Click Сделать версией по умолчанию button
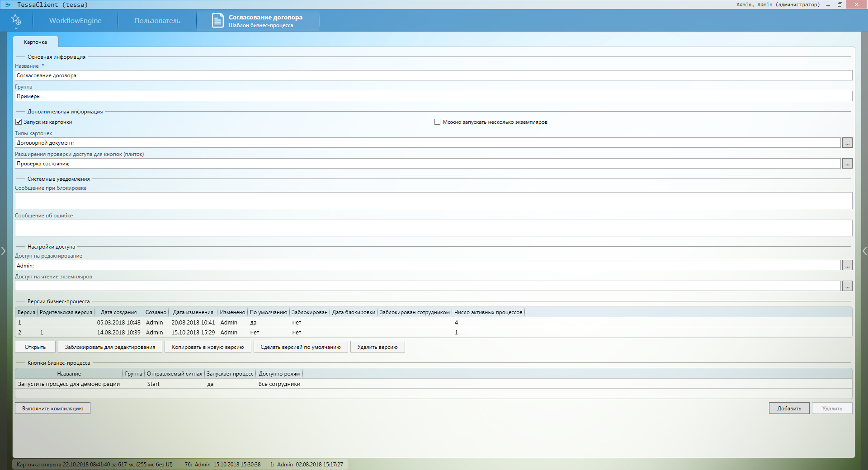Screen dimensions: 868x470 (x=300, y=347)
